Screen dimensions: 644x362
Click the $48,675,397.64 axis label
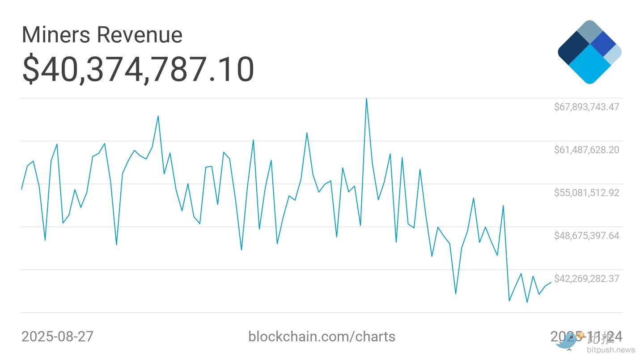pos(586,236)
